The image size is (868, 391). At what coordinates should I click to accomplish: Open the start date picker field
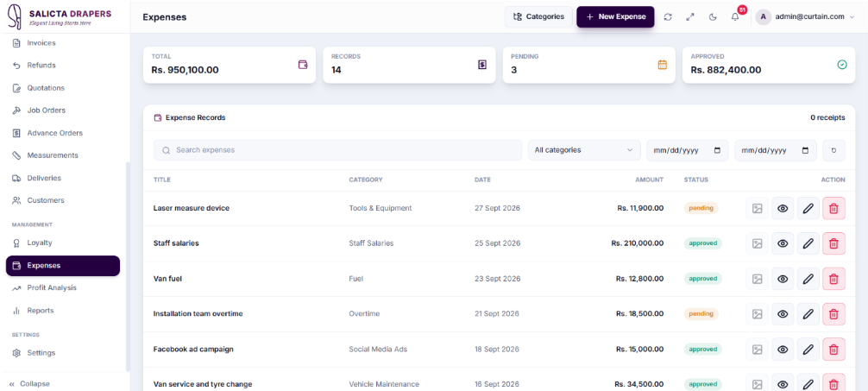(688, 150)
